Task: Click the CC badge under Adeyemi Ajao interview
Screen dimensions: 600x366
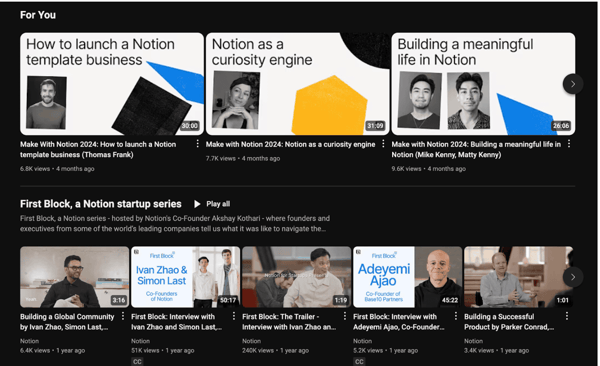Action: click(359, 361)
